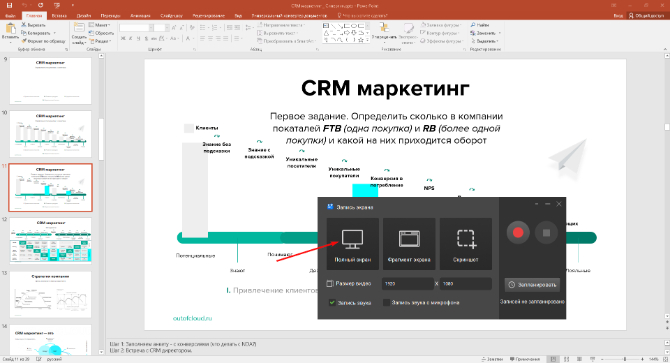The image size is (670, 363).
Task: Click Формат по образцу (Format Painter)
Action: click(x=44, y=41)
